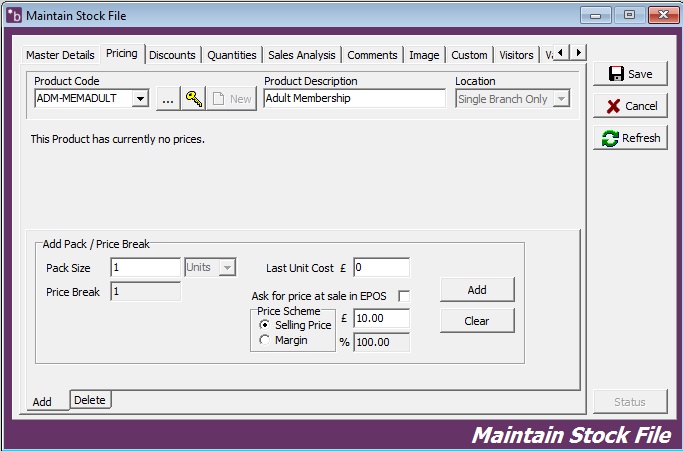Open the Sales Analysis tab
The width and height of the screenshot is (683, 451).
pyautogui.click(x=301, y=55)
